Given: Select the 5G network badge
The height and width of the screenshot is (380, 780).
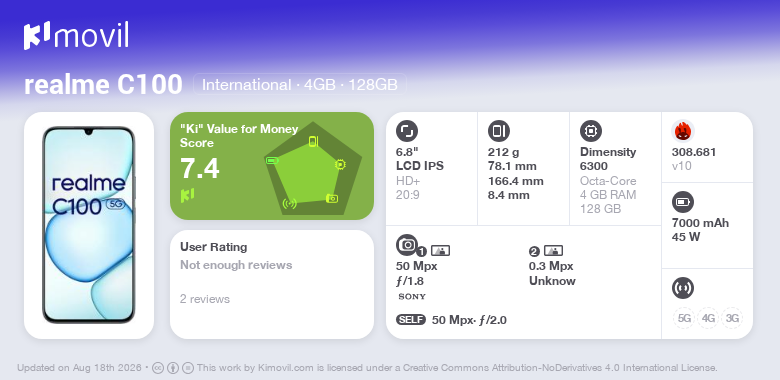Looking at the screenshot, I should [x=684, y=318].
